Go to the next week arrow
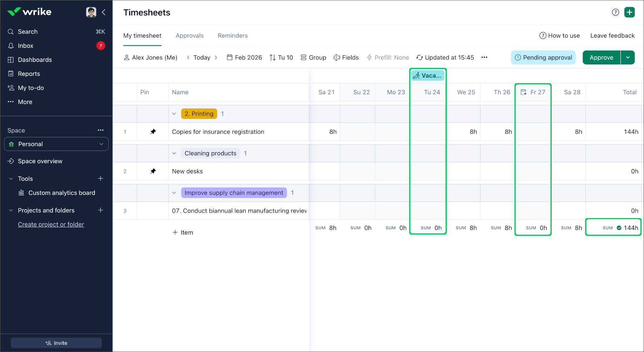644x352 pixels. (x=216, y=58)
